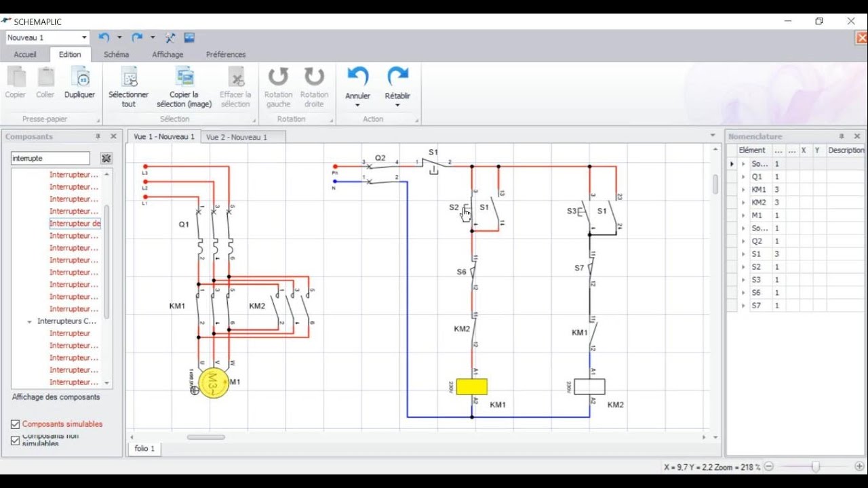Screen dimensions: 868x488
Task: Click the picture icon in the quick access toolbar
Action: pyautogui.click(x=189, y=38)
